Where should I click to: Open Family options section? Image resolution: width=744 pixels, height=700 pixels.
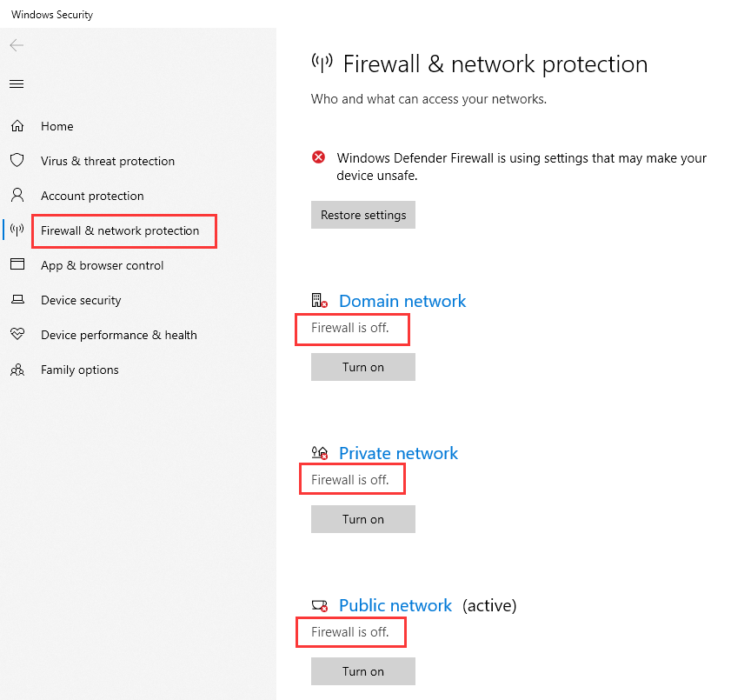[x=80, y=370]
